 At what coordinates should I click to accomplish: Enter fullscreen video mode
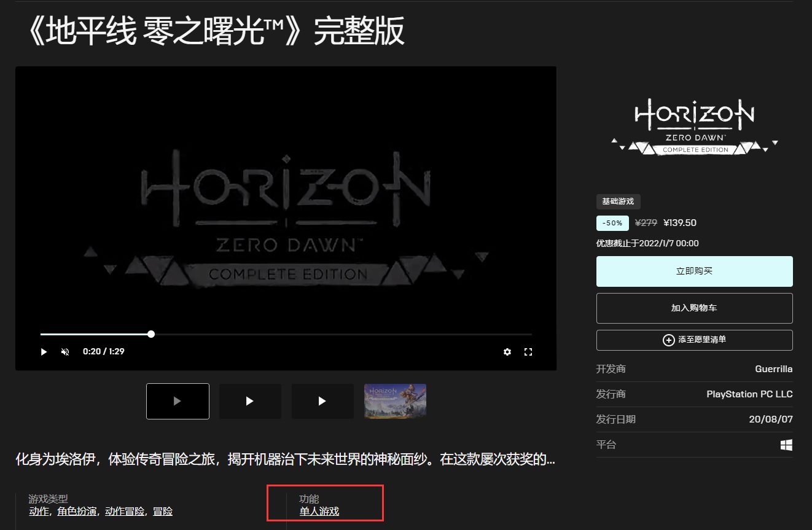click(528, 352)
